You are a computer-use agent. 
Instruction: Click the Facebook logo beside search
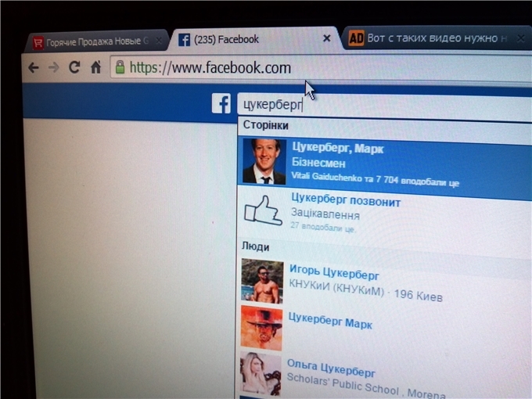(x=221, y=103)
